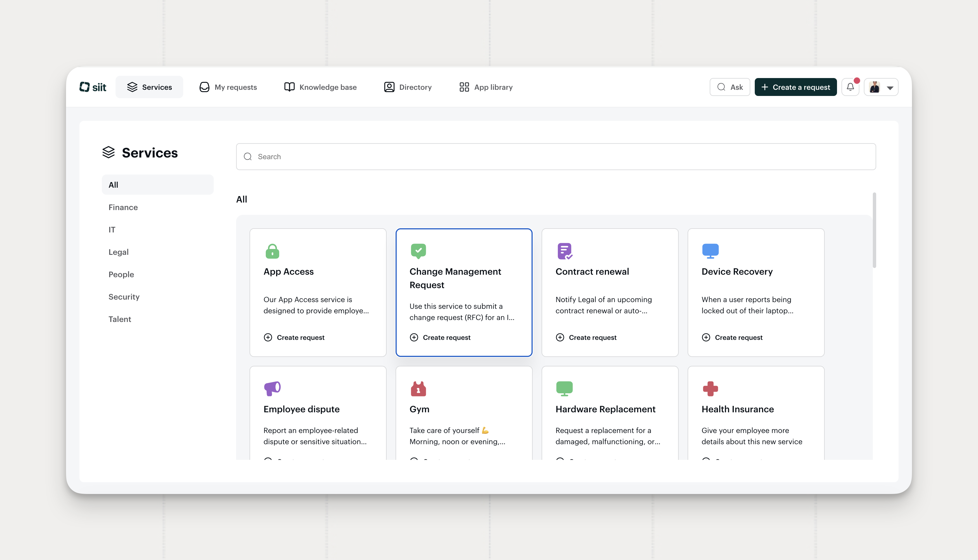Click the Health Insurance cross icon

(x=710, y=389)
